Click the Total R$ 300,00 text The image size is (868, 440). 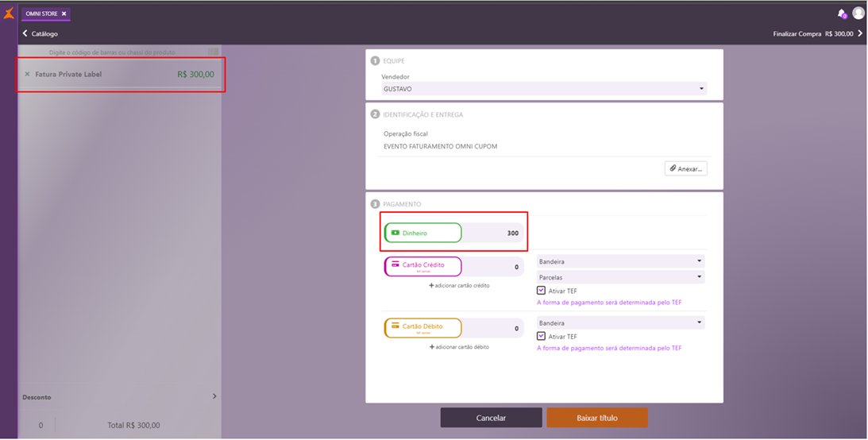[133, 425]
